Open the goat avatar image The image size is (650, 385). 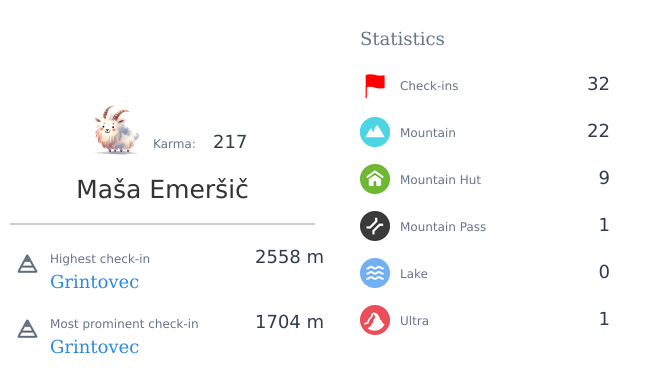coord(116,130)
